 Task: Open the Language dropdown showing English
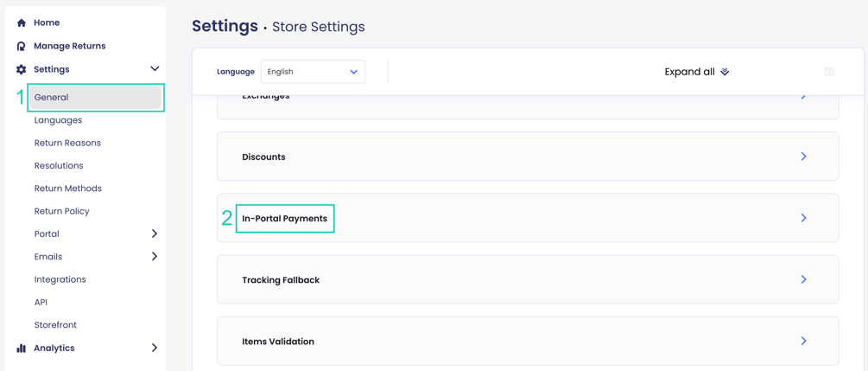click(x=313, y=72)
